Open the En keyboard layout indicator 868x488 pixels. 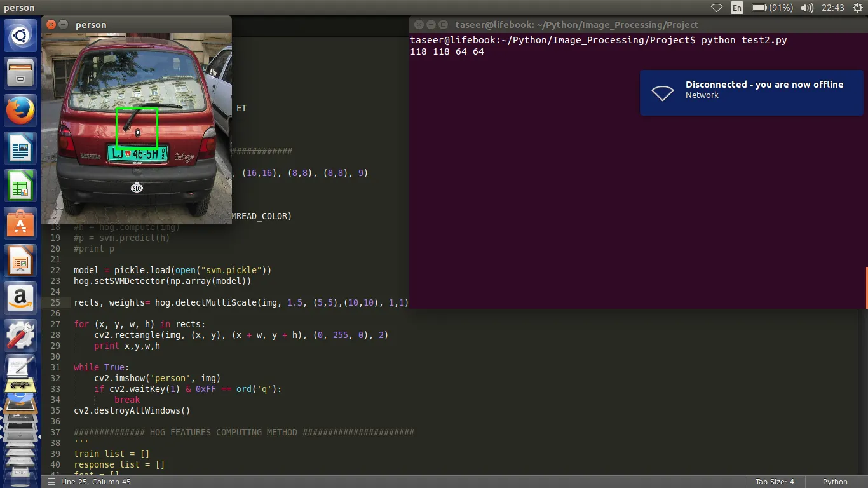coord(737,8)
